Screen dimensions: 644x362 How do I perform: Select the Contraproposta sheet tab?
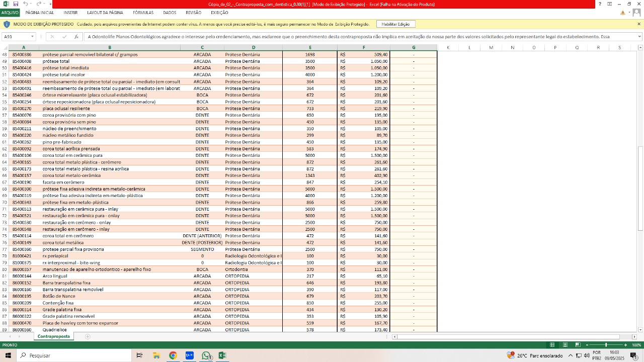(x=53, y=336)
